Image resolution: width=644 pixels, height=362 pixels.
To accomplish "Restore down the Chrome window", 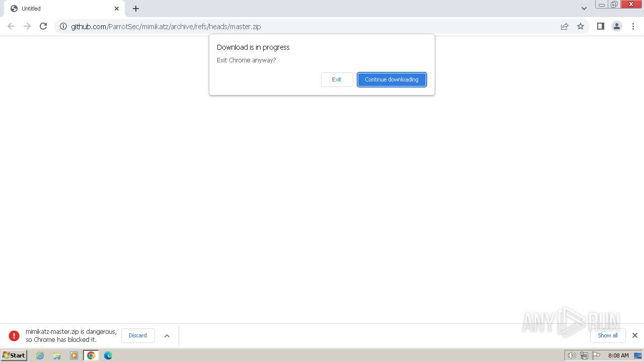I will point(614,5).
